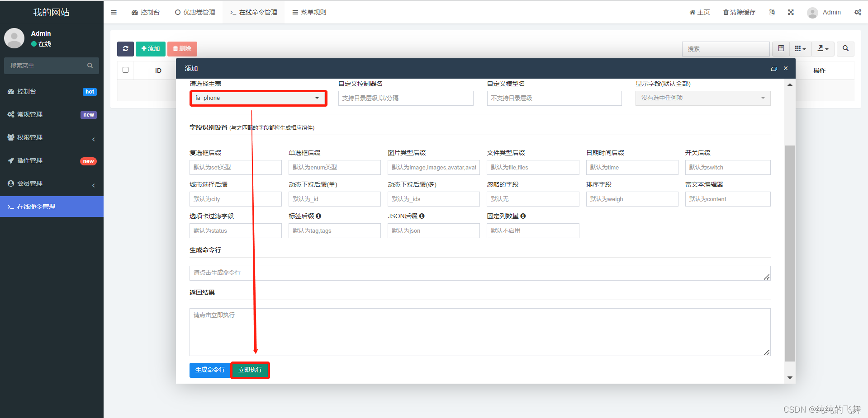The image size is (868, 418).
Task: Collapse the sidebar with the hamburger icon
Action: click(x=114, y=12)
